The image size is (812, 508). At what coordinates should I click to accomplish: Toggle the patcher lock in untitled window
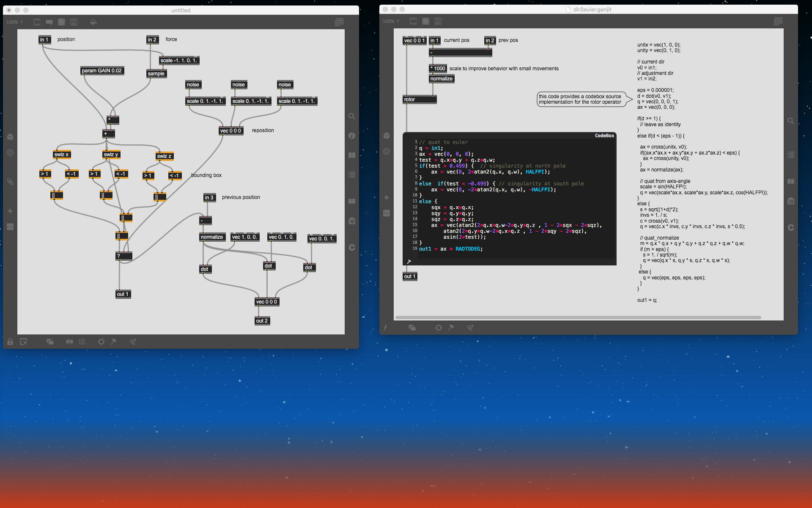point(10,342)
